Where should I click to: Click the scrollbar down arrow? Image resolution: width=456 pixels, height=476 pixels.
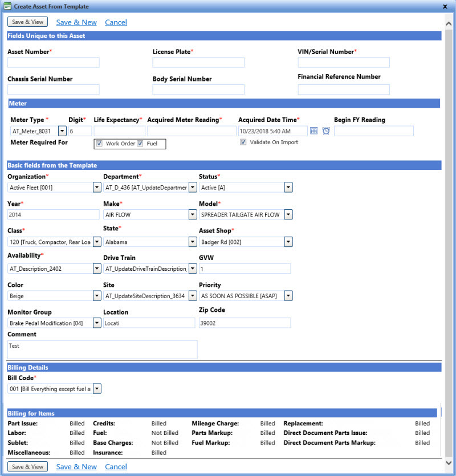pos(449,463)
